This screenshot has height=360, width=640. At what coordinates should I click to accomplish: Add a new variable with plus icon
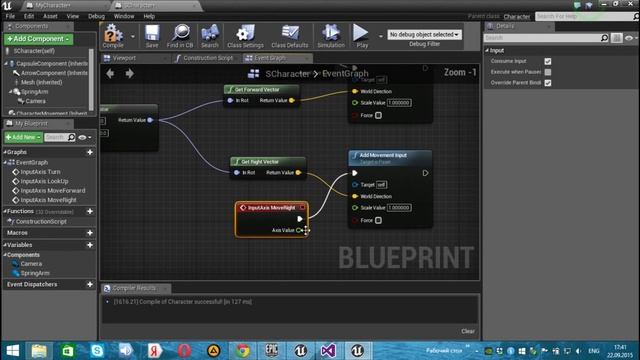[x=90, y=245]
